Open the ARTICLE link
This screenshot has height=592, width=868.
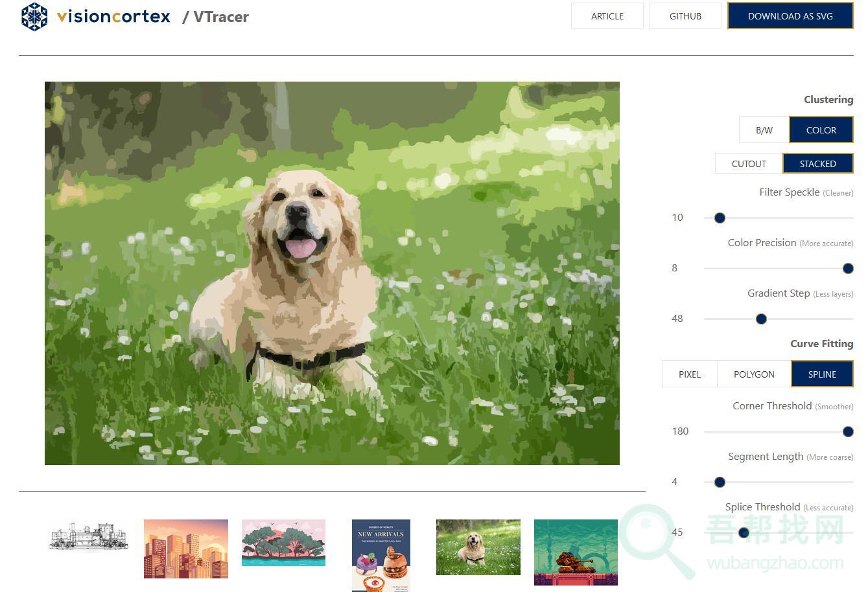click(607, 16)
